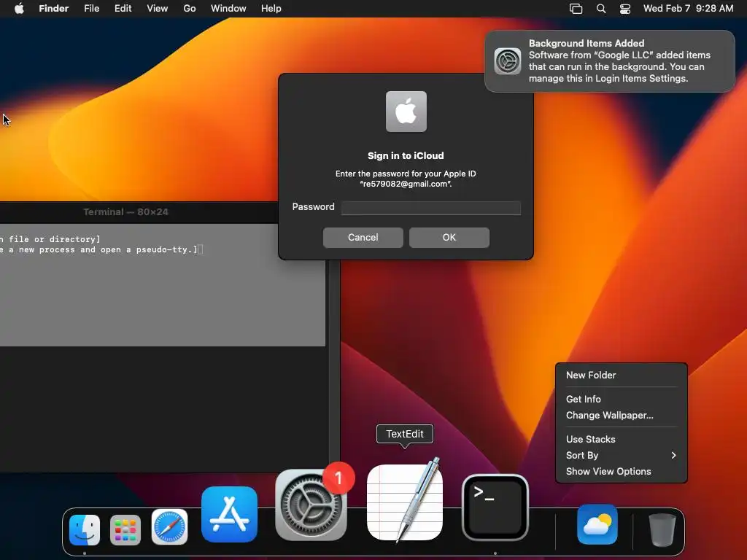
Task: Open the Finder menu
Action: [x=54, y=9]
